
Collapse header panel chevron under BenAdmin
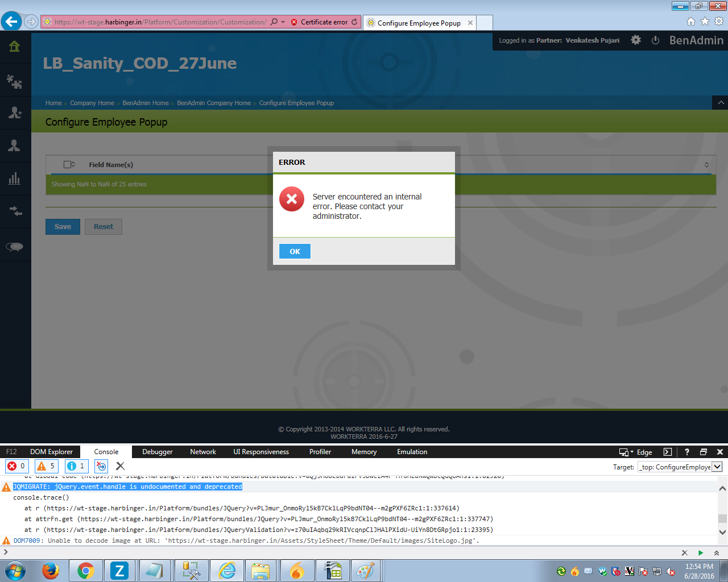[721, 103]
